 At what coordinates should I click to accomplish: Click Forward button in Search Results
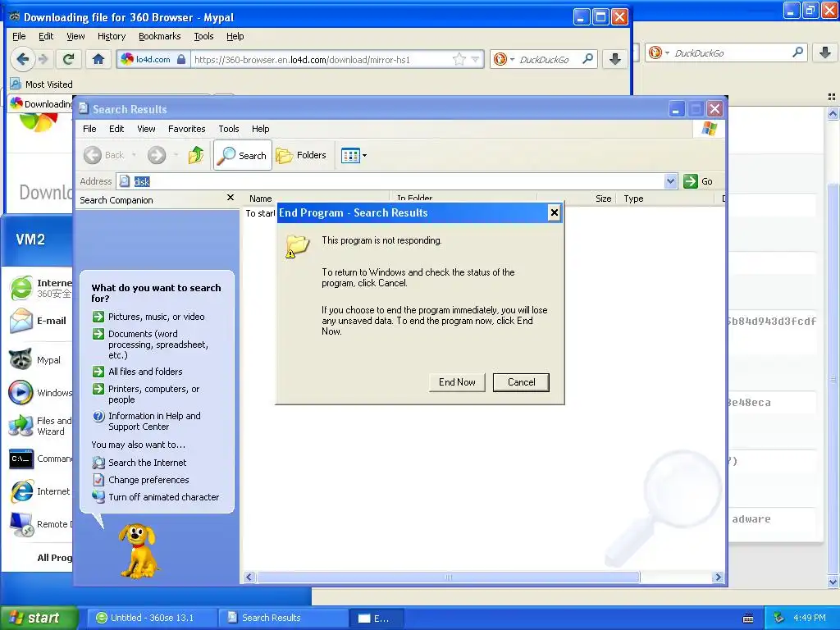click(157, 155)
